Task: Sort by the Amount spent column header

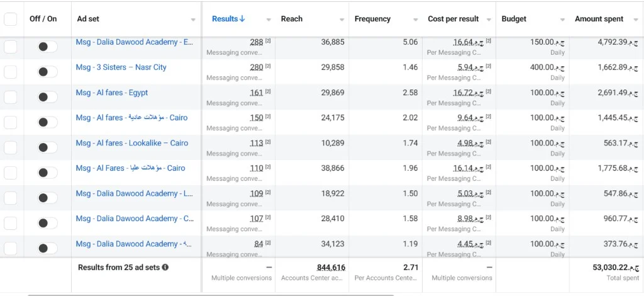Action: pyautogui.click(x=599, y=19)
